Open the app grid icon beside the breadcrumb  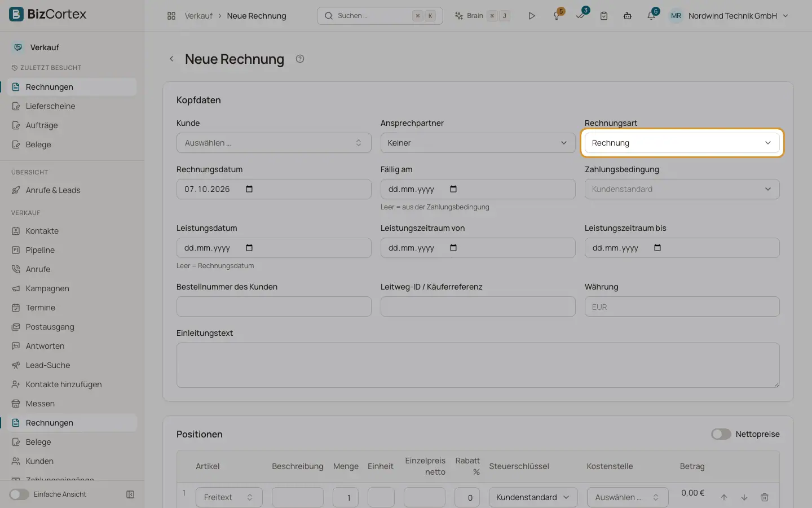point(171,16)
